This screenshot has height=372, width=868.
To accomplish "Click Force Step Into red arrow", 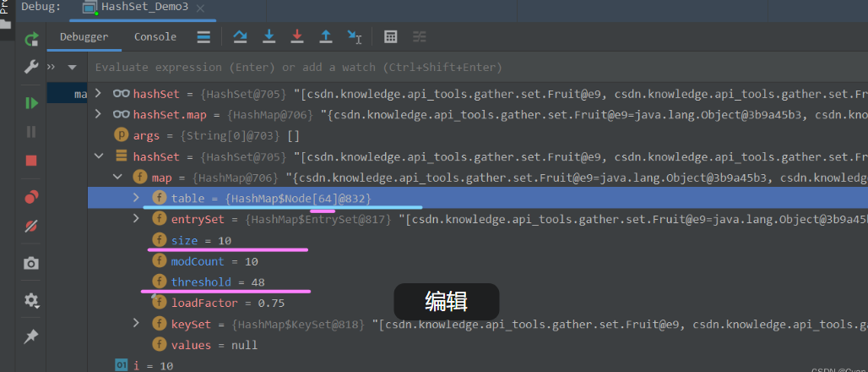I will [297, 36].
